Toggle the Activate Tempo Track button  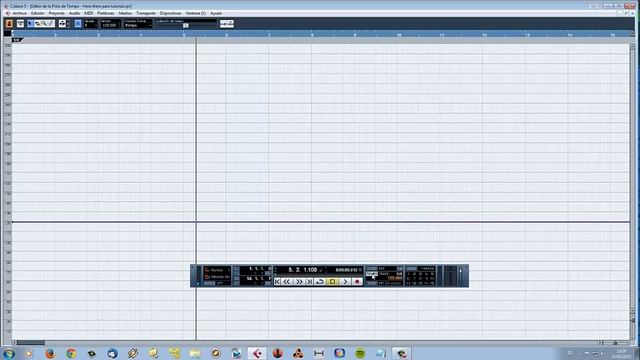coord(9,24)
